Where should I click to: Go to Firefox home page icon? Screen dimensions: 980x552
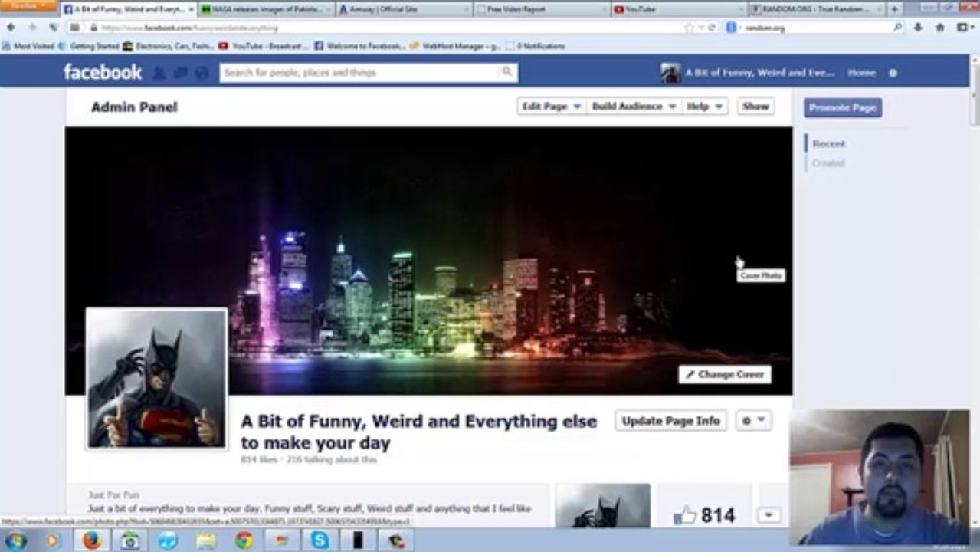[x=940, y=27]
